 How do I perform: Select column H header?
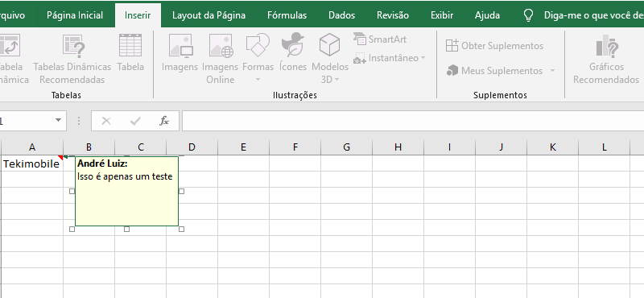tap(398, 147)
